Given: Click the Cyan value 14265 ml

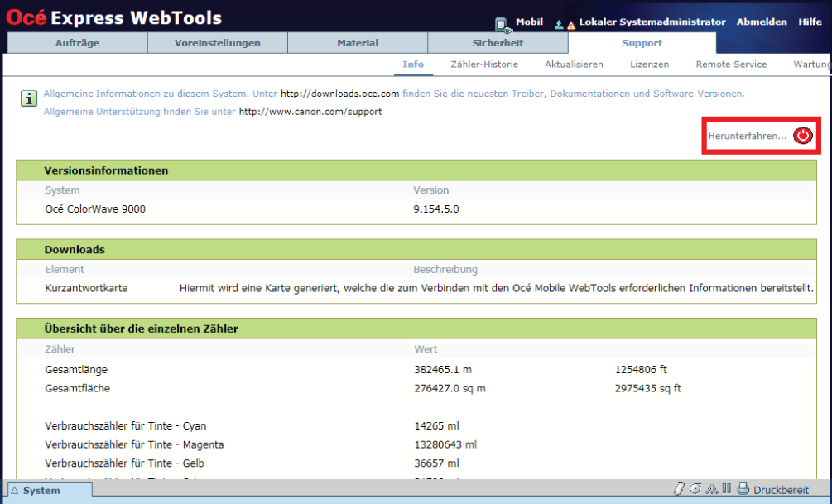Looking at the screenshot, I should (x=436, y=425).
